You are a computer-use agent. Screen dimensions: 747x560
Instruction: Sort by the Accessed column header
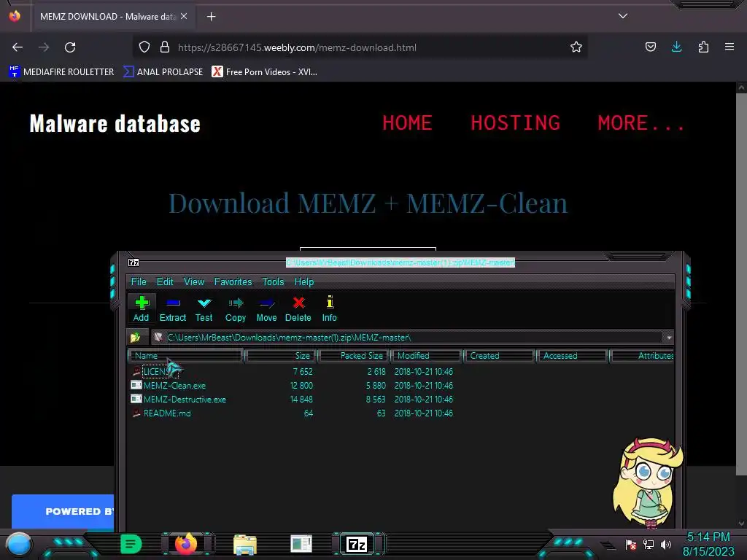tap(572, 356)
